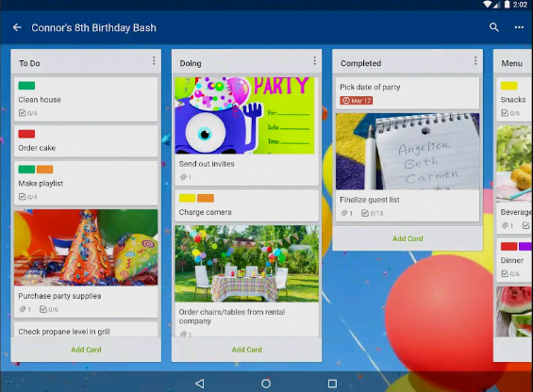Tap the Android home navigation button
Screen dimensions: 533x392
pyautogui.click(x=266, y=384)
